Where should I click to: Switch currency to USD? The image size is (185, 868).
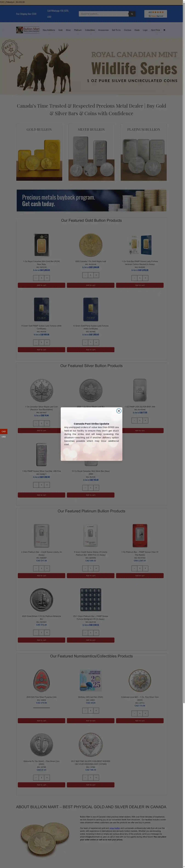[x=4, y=437]
